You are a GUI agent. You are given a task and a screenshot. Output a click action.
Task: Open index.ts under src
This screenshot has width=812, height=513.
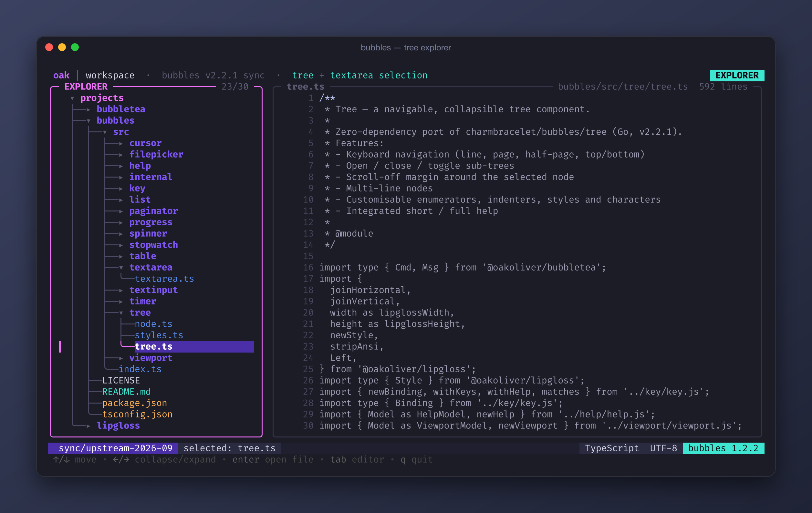(x=140, y=369)
